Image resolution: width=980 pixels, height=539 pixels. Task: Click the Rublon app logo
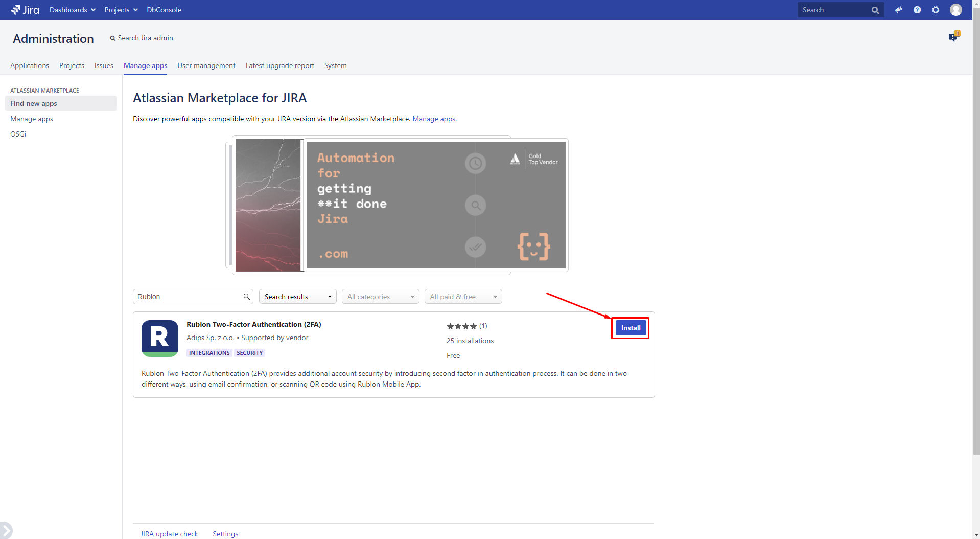tap(160, 338)
